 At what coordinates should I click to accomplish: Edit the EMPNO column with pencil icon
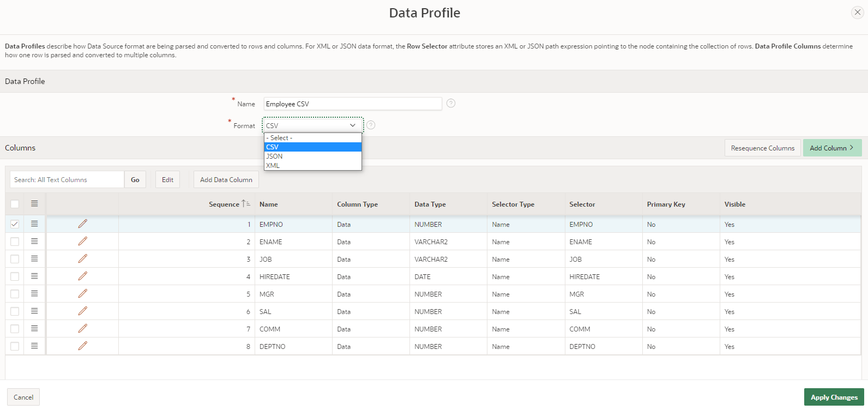click(82, 224)
